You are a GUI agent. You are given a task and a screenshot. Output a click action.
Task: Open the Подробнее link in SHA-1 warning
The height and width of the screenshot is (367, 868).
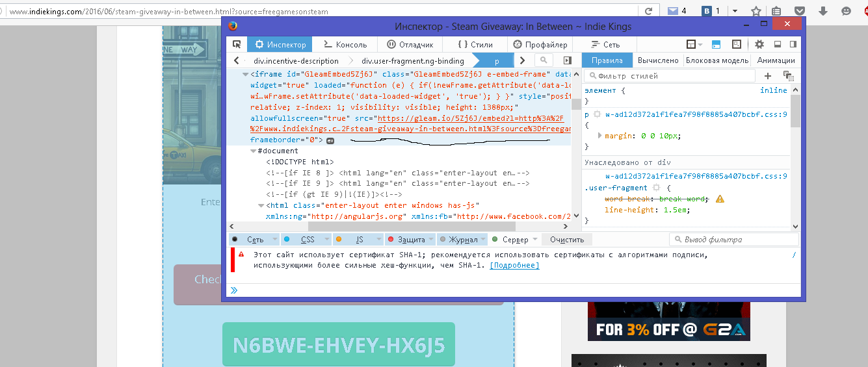[514, 265]
